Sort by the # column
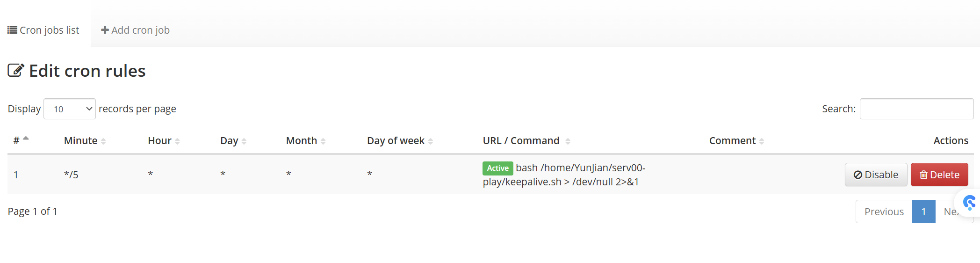The image size is (980, 263). (x=21, y=140)
